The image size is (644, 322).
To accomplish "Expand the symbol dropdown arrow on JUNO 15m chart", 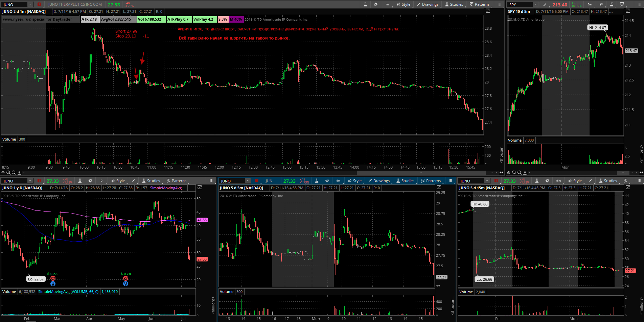I will (487, 181).
